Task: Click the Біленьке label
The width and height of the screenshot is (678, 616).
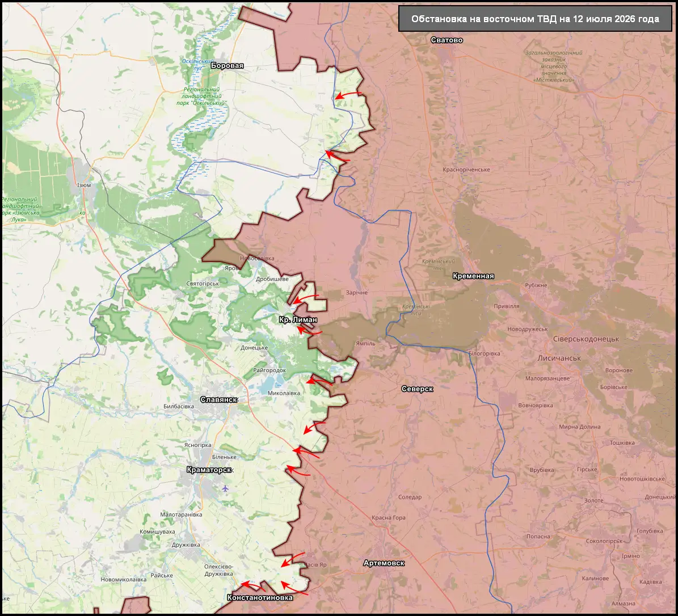Action: (x=225, y=457)
